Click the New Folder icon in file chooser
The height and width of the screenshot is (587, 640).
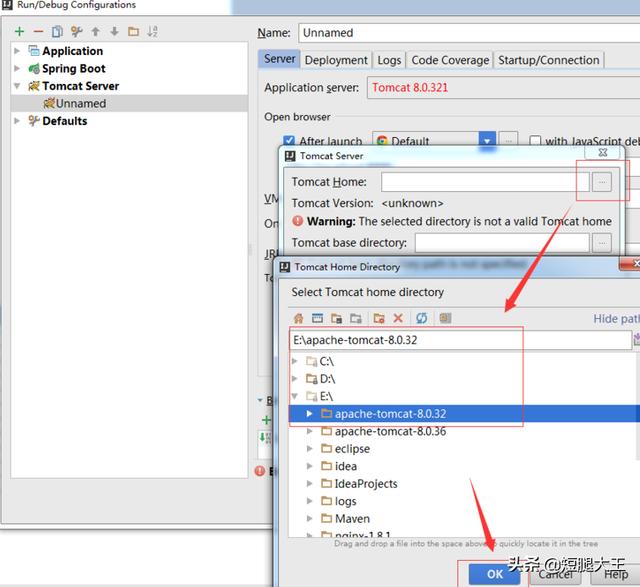pyautogui.click(x=378, y=318)
